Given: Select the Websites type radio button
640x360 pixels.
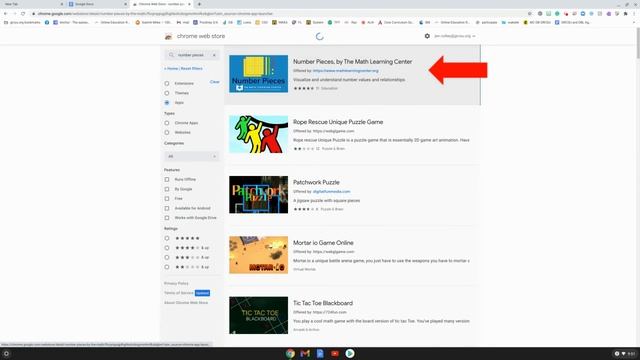Looking at the screenshot, I should pyautogui.click(x=167, y=132).
